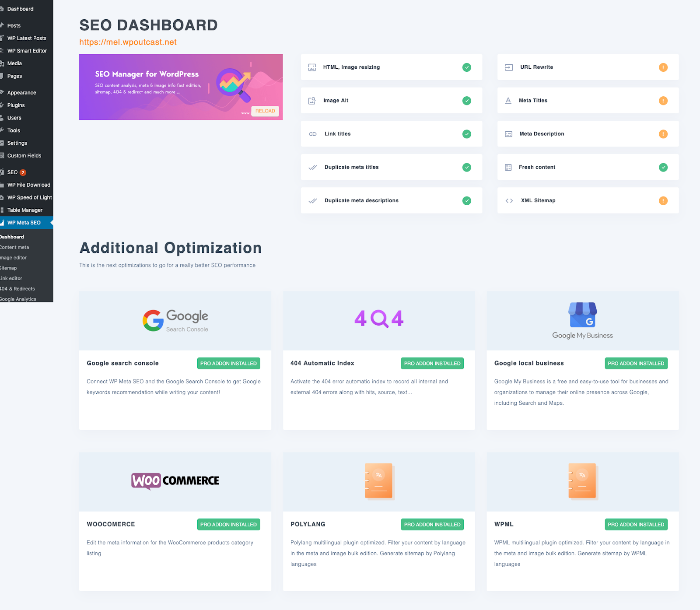Go to WP Smart Editor
Image resolution: width=700 pixels, height=610 pixels.
(x=27, y=51)
